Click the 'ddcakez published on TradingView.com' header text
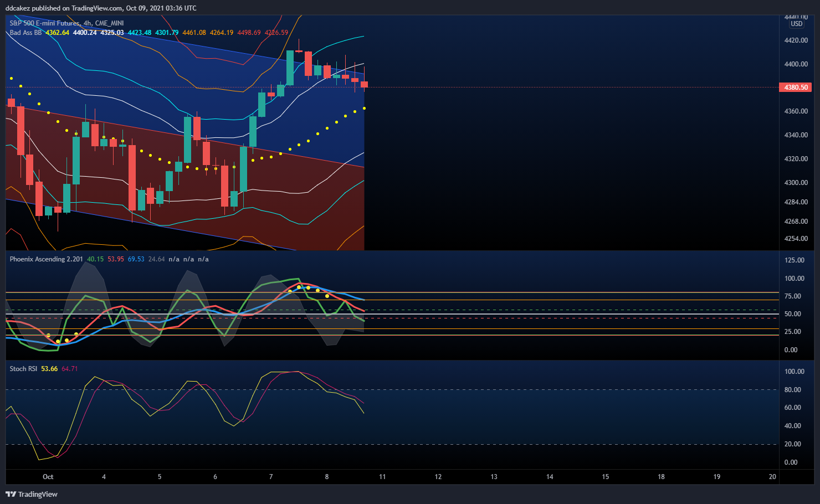Viewport: 820px width, 504px height. click(x=64, y=8)
